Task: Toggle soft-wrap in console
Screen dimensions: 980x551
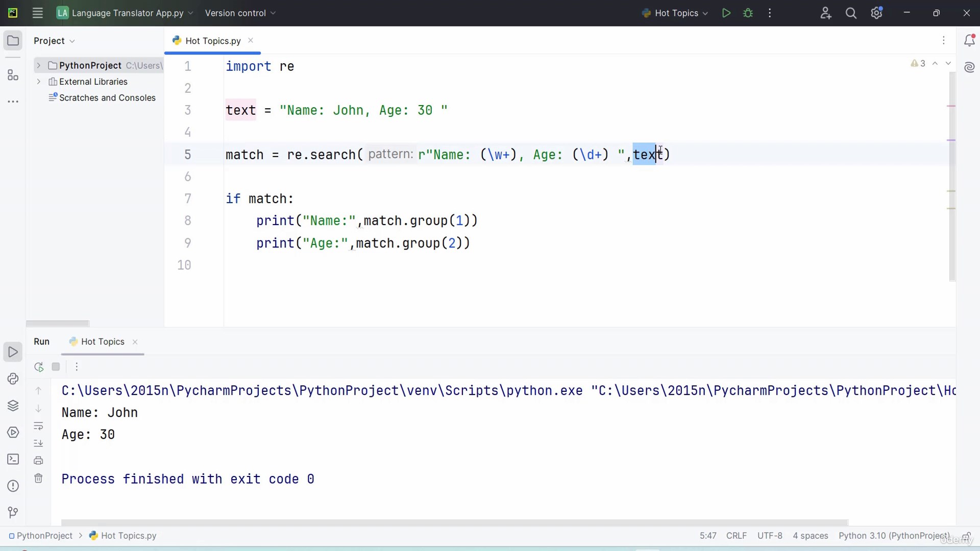Action: point(38,426)
